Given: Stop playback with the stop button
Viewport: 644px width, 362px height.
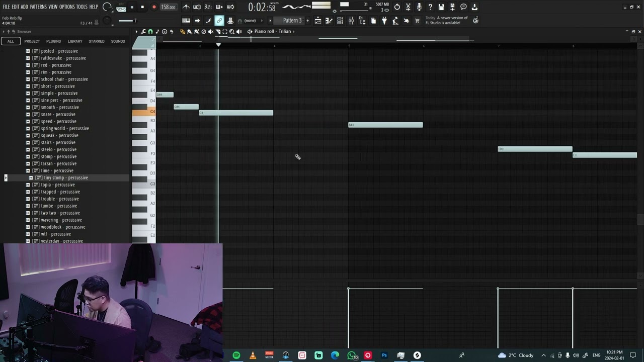Looking at the screenshot, I should 142,7.
